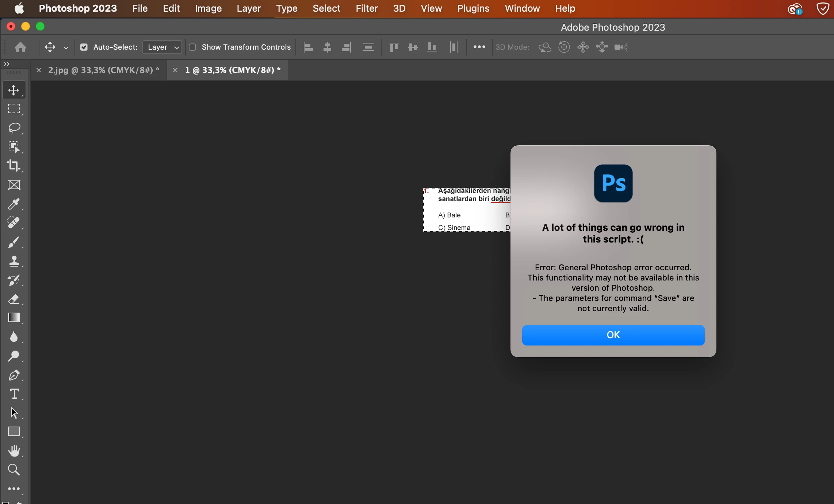The width and height of the screenshot is (834, 504).
Task: Select the Eraser tool
Action: (14, 299)
